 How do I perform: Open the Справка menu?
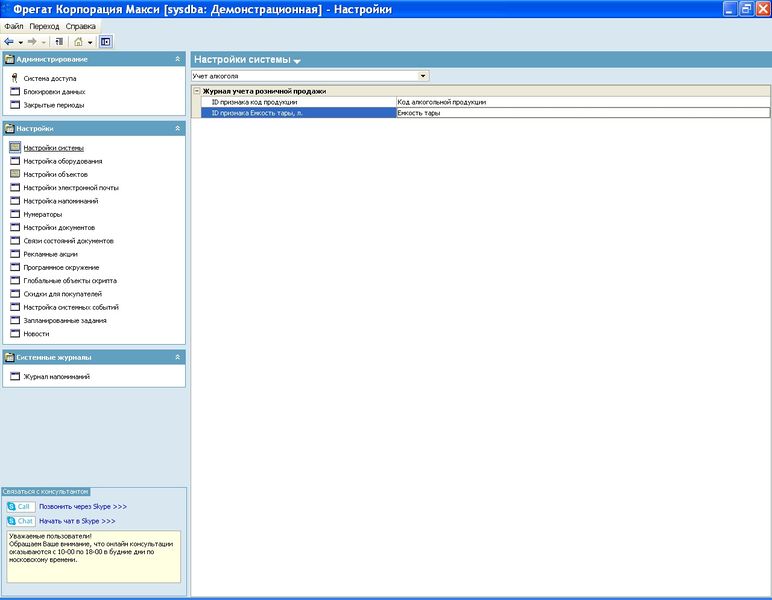(80, 26)
